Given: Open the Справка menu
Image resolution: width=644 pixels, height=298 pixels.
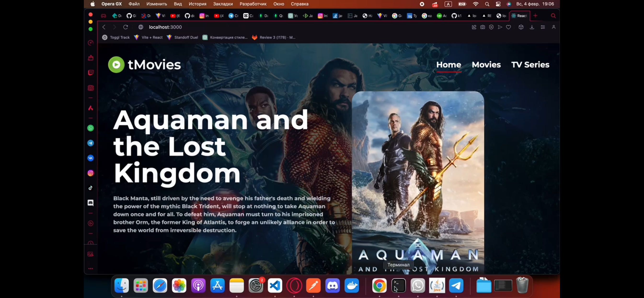Looking at the screenshot, I should coord(299,4).
